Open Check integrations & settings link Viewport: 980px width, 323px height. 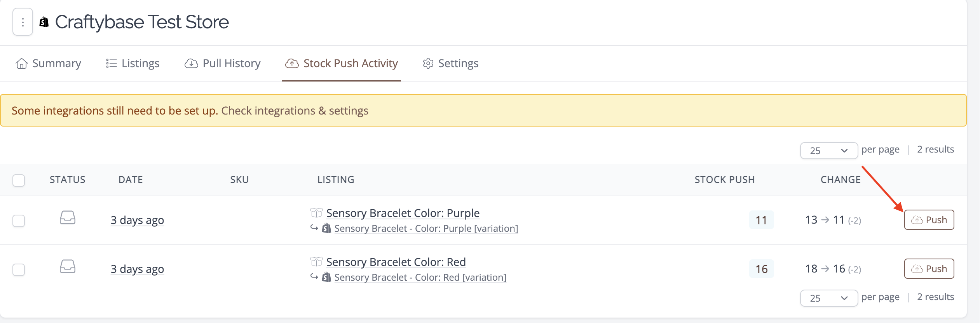click(x=295, y=111)
